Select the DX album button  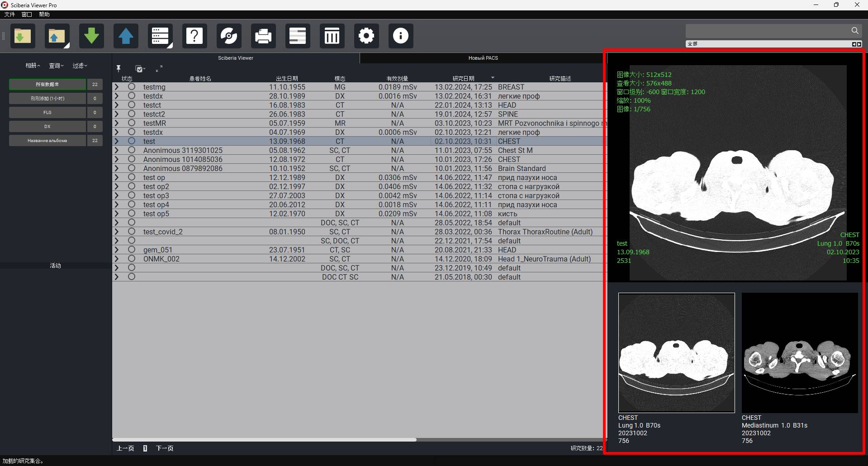coord(47,126)
